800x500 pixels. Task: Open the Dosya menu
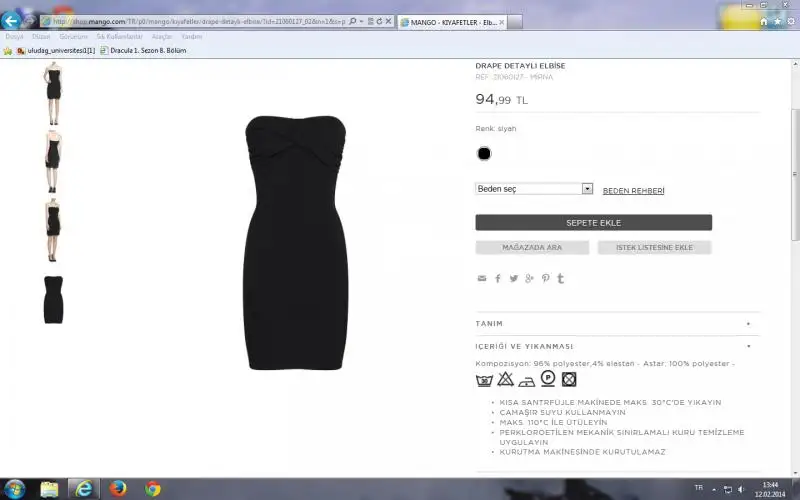14,37
